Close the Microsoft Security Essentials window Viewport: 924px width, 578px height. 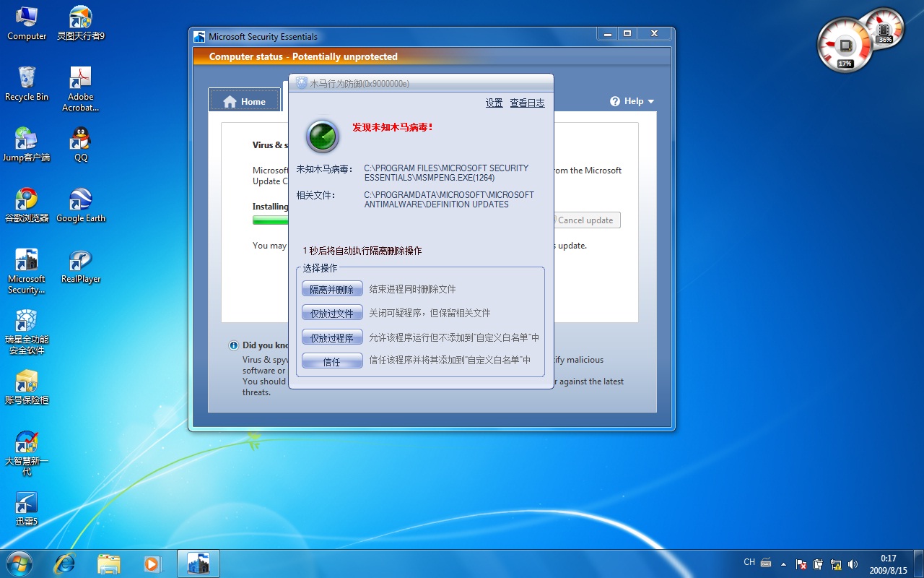[x=654, y=34]
